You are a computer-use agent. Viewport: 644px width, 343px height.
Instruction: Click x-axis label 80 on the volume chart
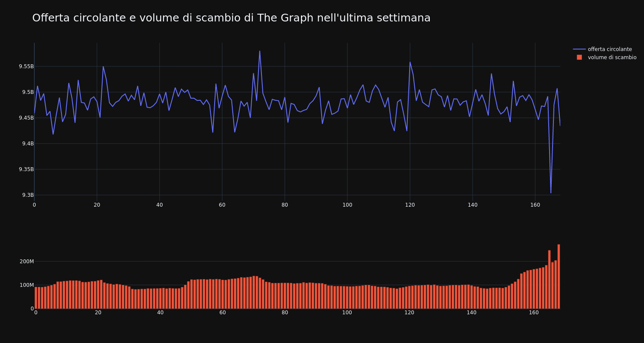point(285,313)
